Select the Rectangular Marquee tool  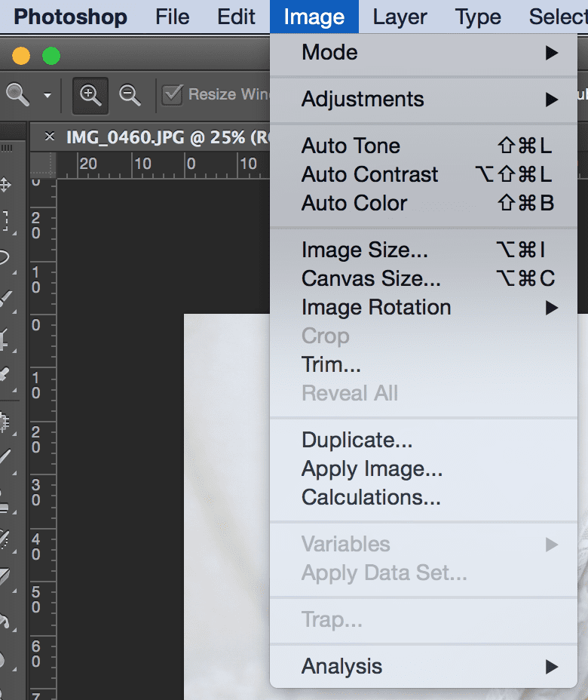point(5,222)
